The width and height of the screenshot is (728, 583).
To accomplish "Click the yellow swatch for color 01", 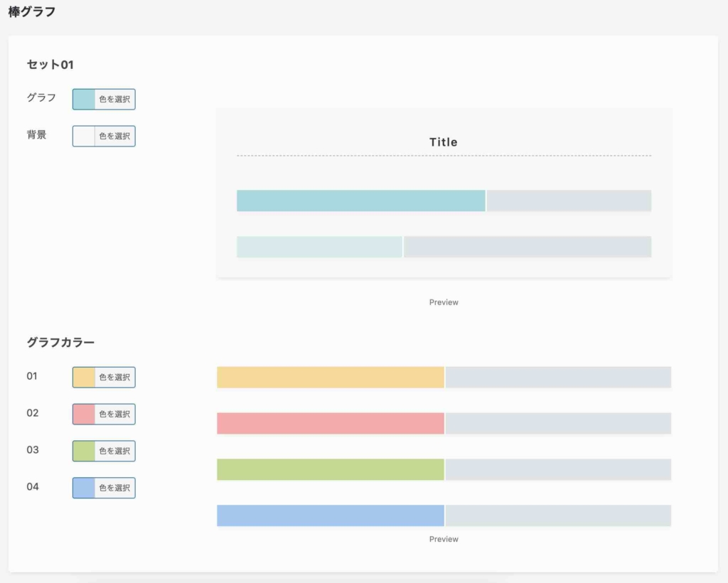I will point(84,378).
